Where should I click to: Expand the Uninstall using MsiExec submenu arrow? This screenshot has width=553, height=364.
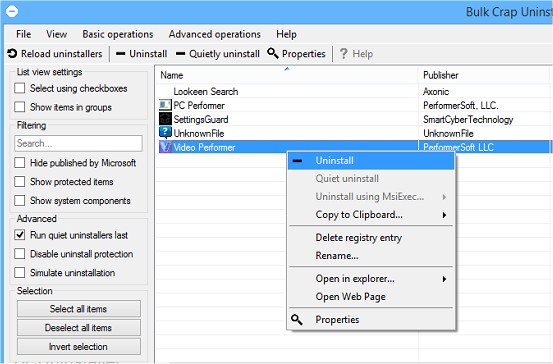coord(444,197)
